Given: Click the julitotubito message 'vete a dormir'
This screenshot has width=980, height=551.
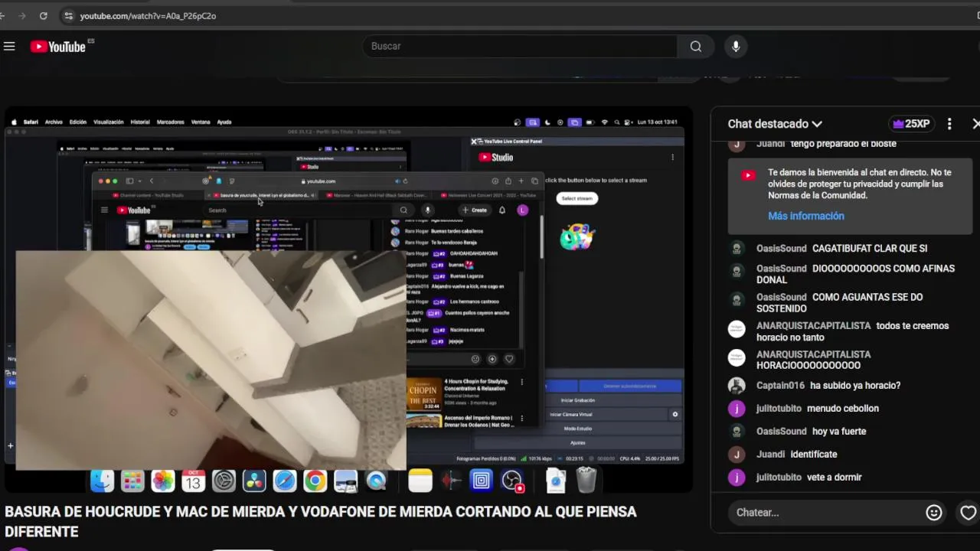Looking at the screenshot, I should tap(835, 478).
